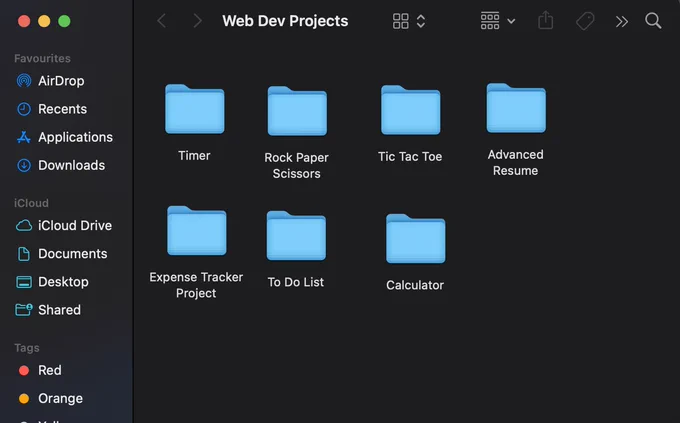
Task: Minimize the window with the yellow button
Action: [44, 21]
